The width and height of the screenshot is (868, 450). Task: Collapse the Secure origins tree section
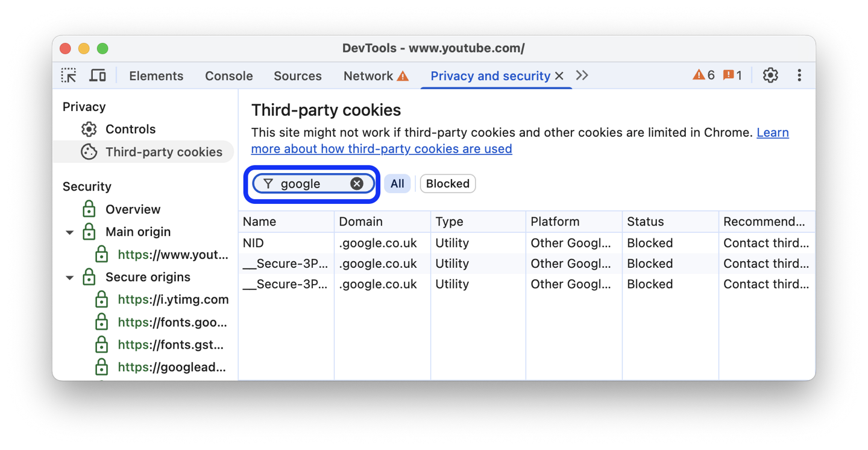click(x=69, y=277)
